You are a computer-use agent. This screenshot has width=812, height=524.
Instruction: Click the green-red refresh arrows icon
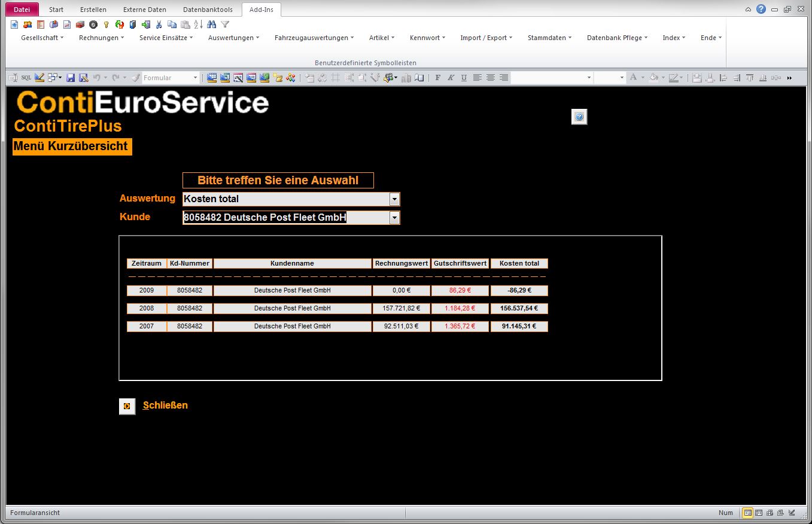coord(120,25)
